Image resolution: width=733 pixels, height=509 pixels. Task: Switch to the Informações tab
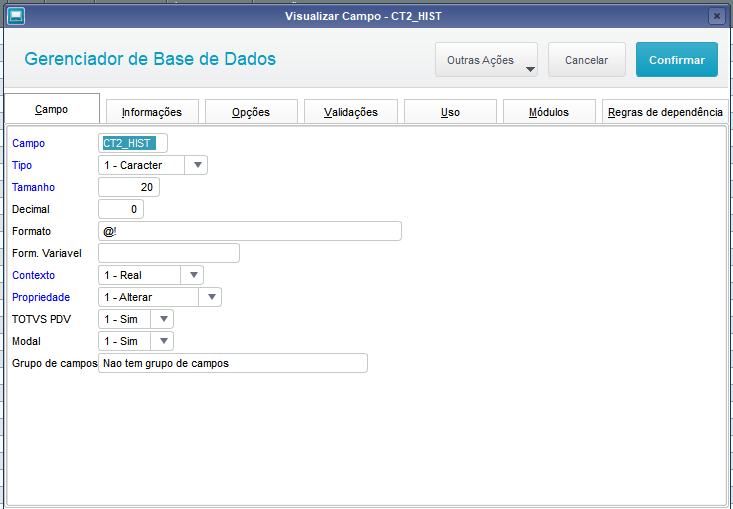[152, 112]
